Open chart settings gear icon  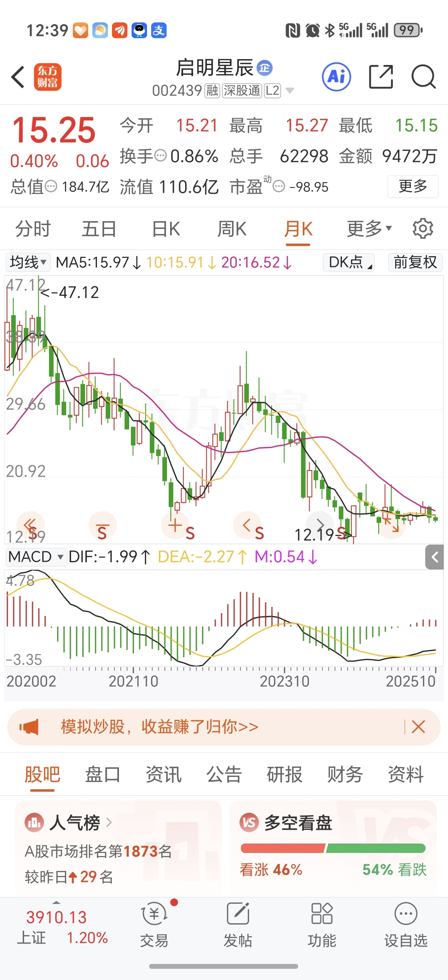click(x=423, y=229)
